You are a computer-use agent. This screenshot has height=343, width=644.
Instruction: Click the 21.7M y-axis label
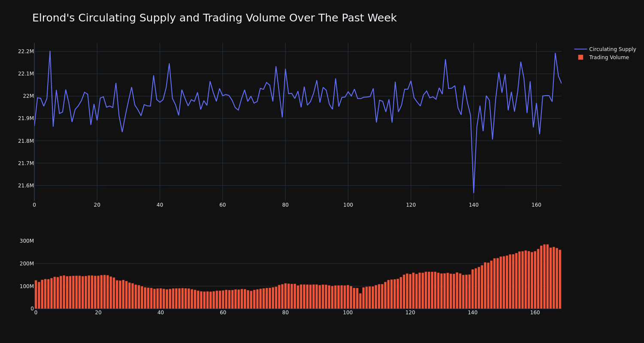click(x=26, y=163)
